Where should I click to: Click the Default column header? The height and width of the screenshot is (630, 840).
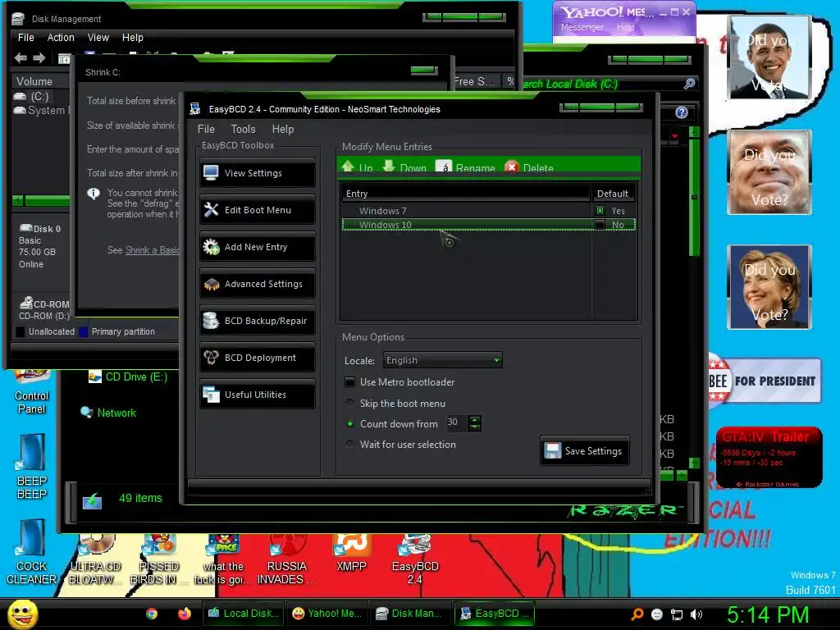pyautogui.click(x=613, y=194)
